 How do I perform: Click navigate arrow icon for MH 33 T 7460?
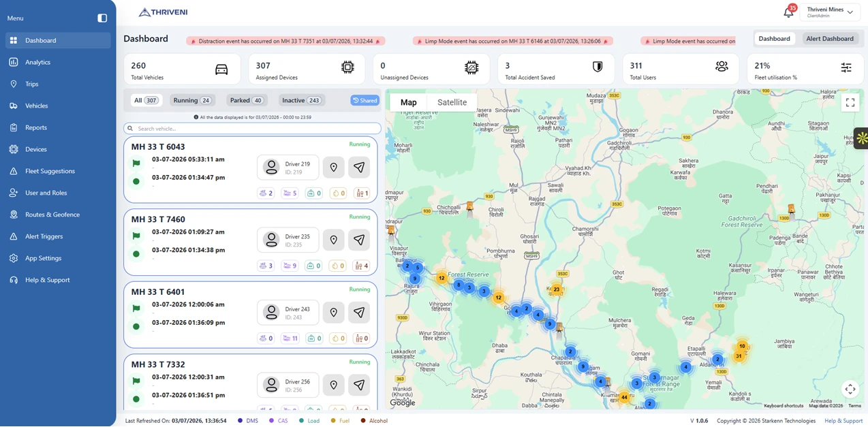click(x=359, y=240)
